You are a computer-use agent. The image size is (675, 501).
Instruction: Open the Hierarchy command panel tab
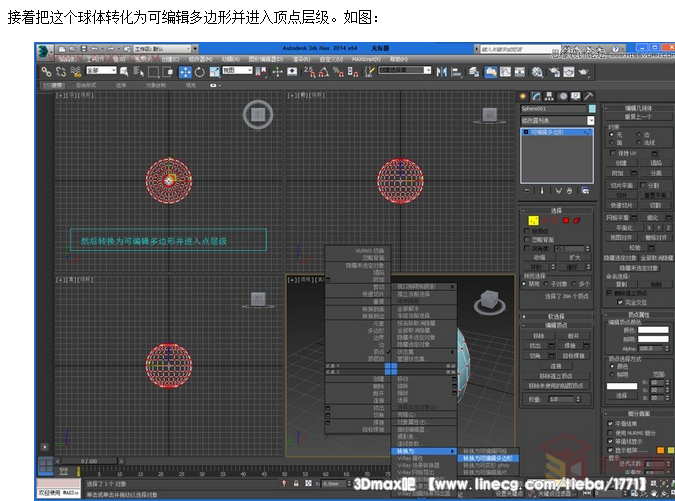pyautogui.click(x=549, y=96)
